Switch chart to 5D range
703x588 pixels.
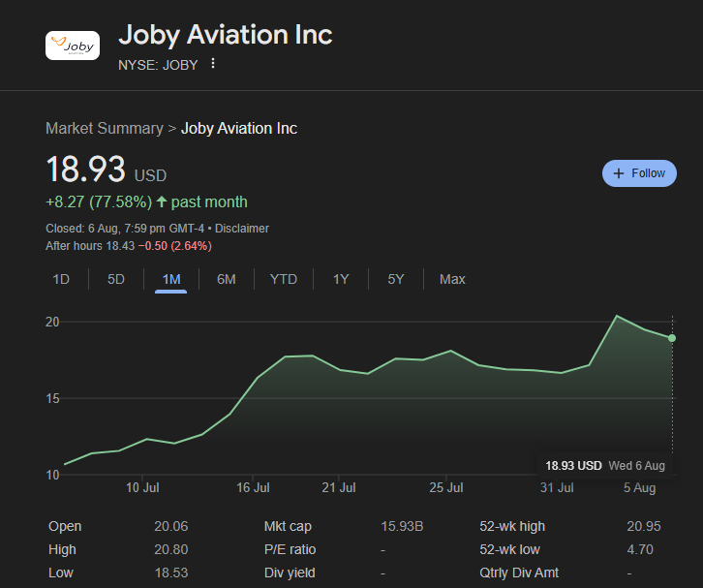[116, 279]
